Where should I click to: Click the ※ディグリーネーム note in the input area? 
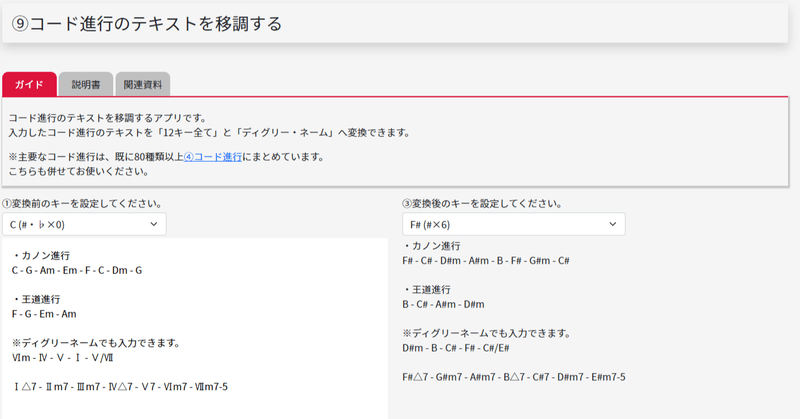96,343
